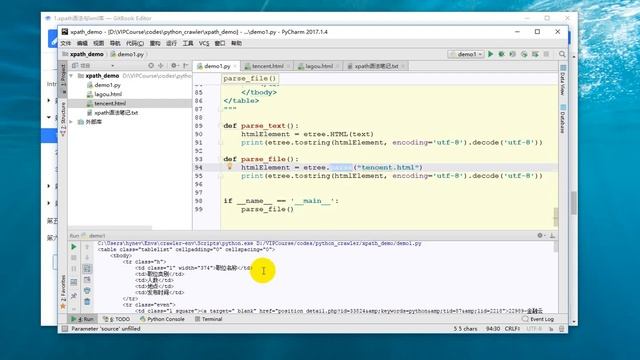
Task: Collapse the xpath_demo project folder
Action: pyautogui.click(x=72, y=76)
